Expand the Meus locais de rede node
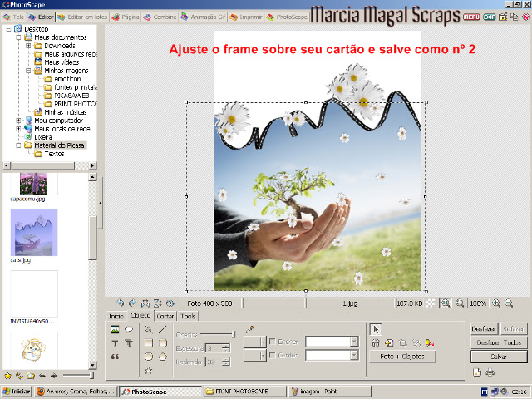 18,129
